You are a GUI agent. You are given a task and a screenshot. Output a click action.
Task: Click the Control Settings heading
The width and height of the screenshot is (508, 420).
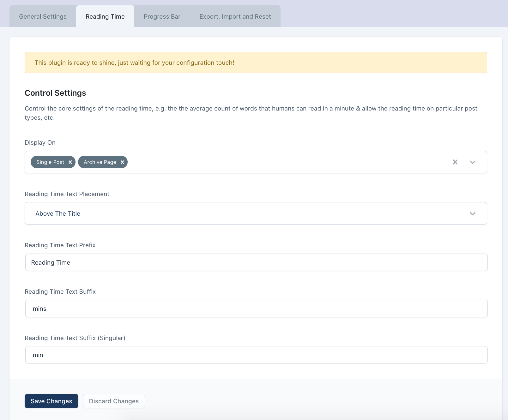55,93
